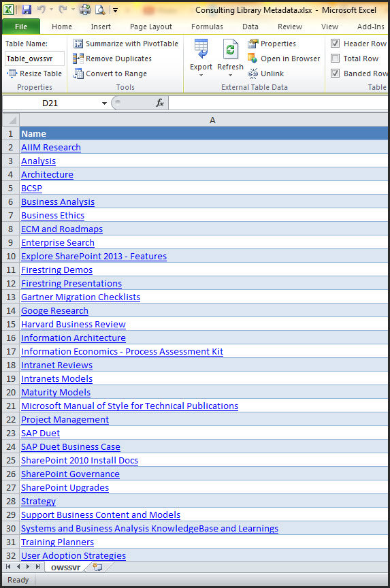Image resolution: width=390 pixels, height=588 pixels.
Task: Open the Intranet Reviews link
Action: pos(57,365)
